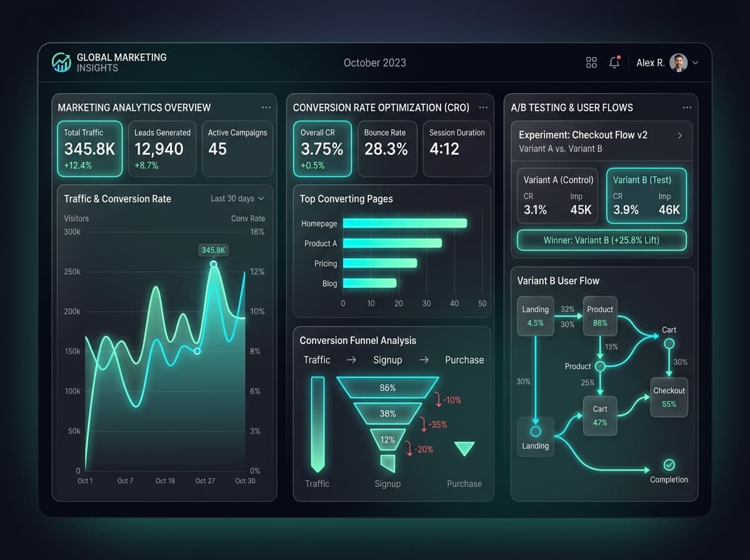Click the 86% funnel stage
750x560 pixels.
[x=387, y=387]
